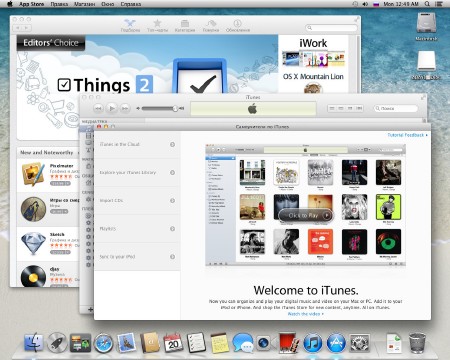Select Purchases tab in App Store toolbar
Viewport: 450px width, 360px height.
pos(211,25)
